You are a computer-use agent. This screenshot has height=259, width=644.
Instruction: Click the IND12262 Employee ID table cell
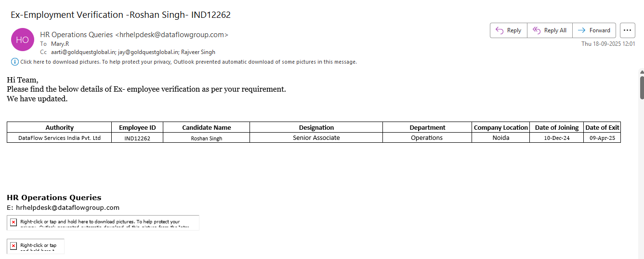point(137,138)
